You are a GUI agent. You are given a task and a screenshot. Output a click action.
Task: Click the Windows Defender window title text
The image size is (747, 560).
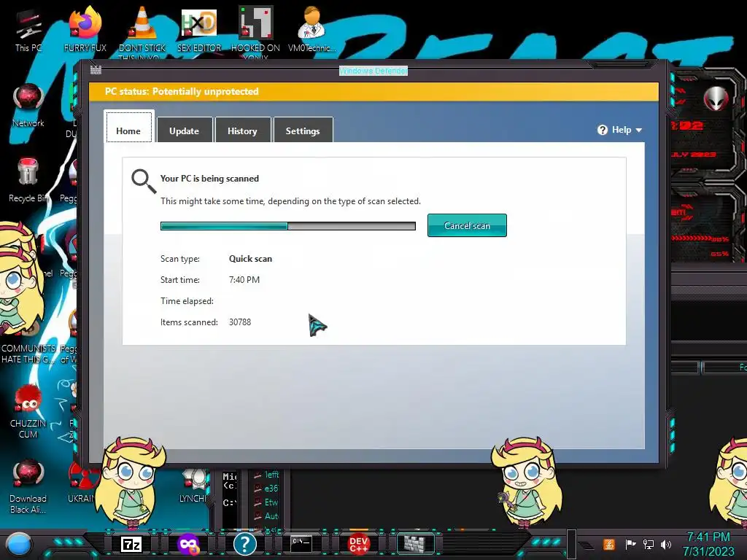(x=373, y=71)
